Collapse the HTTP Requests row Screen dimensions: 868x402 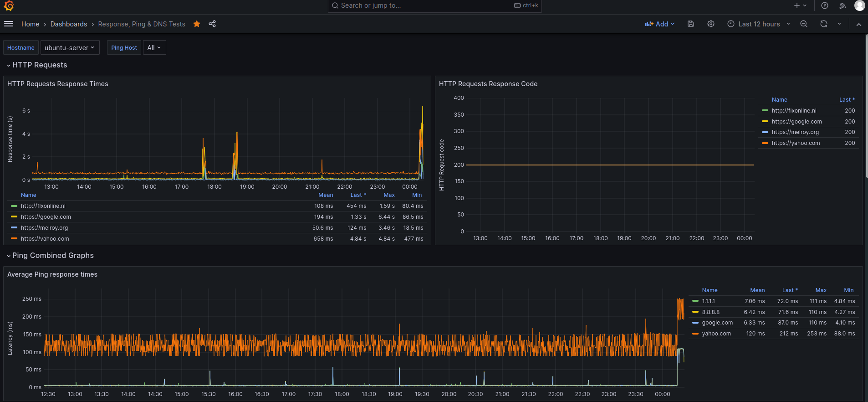(x=39, y=65)
